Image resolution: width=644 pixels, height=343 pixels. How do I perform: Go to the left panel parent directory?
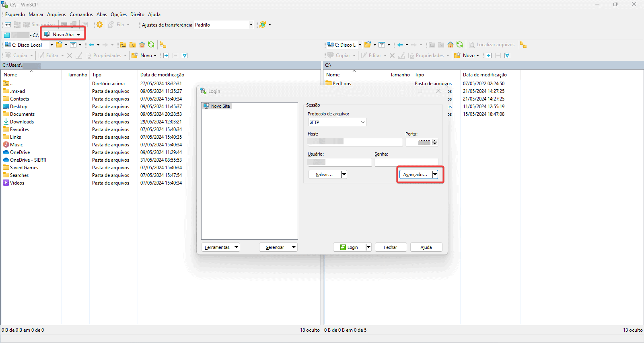point(123,45)
